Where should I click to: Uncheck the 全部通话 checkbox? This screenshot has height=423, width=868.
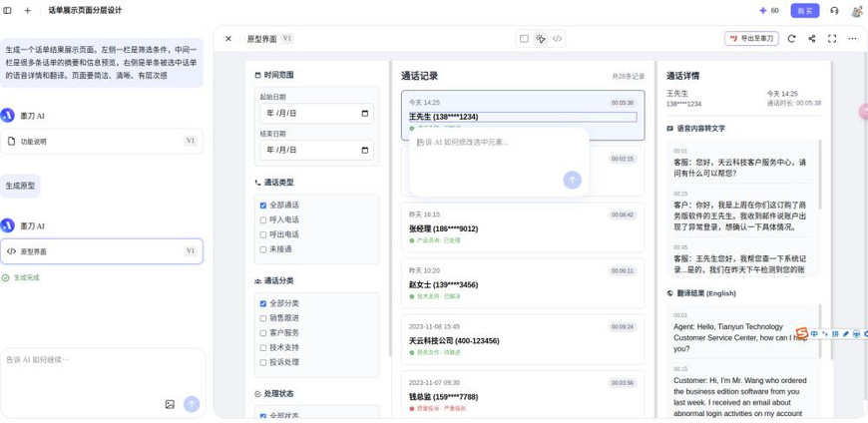click(x=263, y=205)
